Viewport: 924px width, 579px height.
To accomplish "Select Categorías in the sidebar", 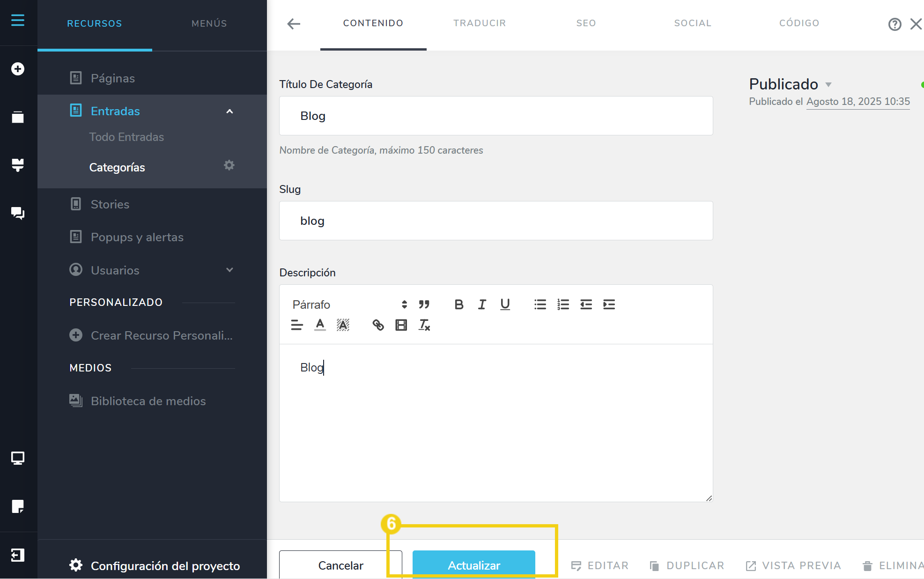I will 117,167.
